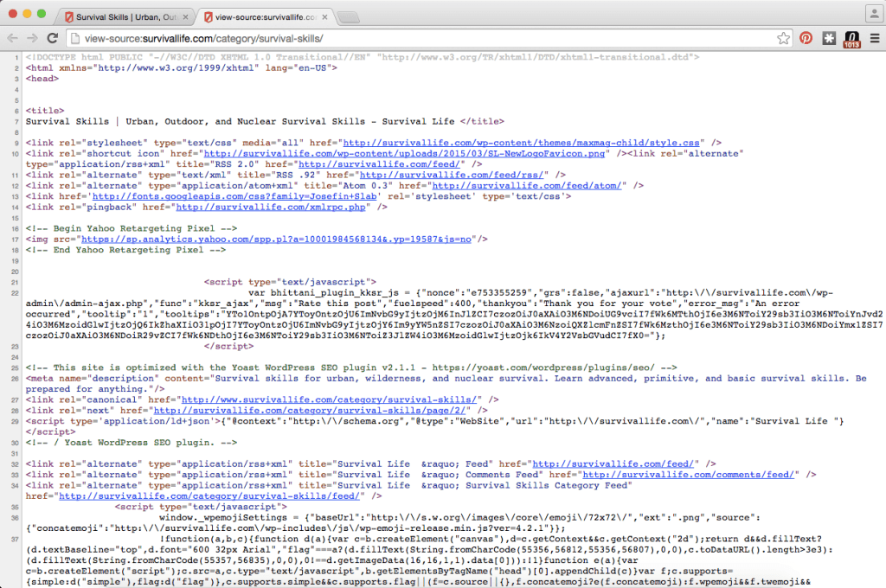Open the survival-skills/page/2/ next link
The width and height of the screenshot is (886, 588).
coord(310,411)
